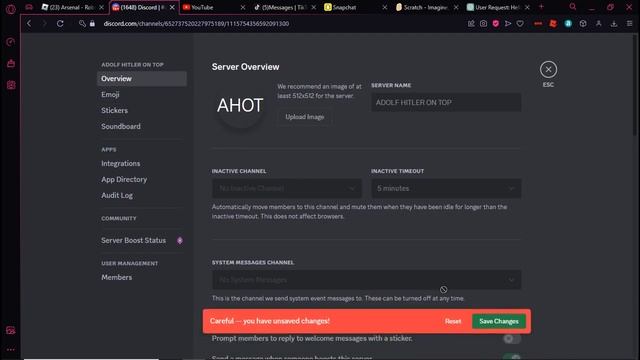Click the tab search magnifier at top right
Viewport: 640px width, 360px height.
[573, 7]
